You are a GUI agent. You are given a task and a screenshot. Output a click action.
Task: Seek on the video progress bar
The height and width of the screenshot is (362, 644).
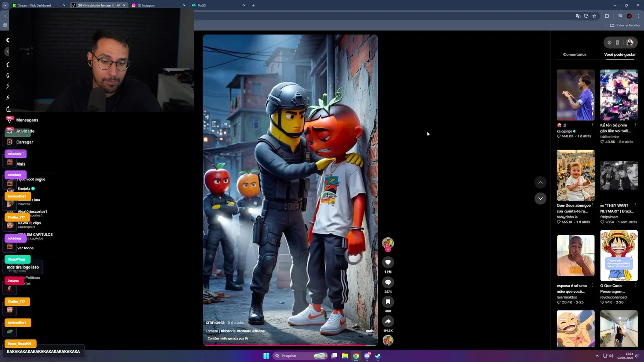tap(290, 345)
